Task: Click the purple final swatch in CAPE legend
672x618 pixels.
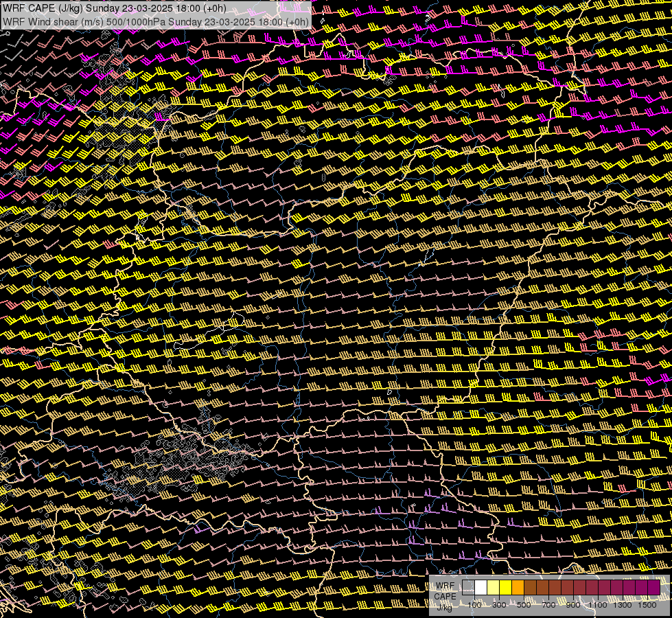Action: [x=654, y=588]
